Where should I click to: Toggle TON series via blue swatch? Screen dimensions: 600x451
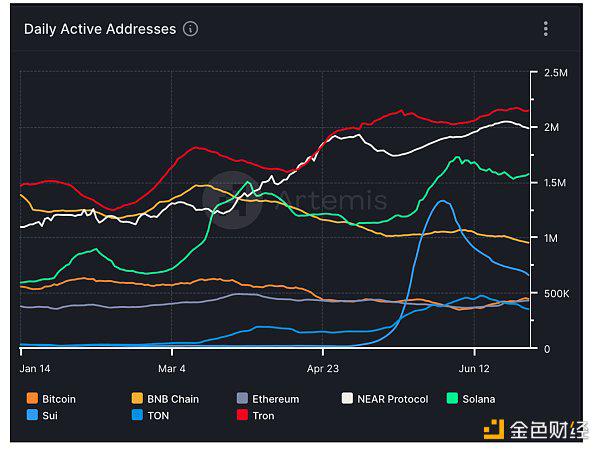point(137,415)
